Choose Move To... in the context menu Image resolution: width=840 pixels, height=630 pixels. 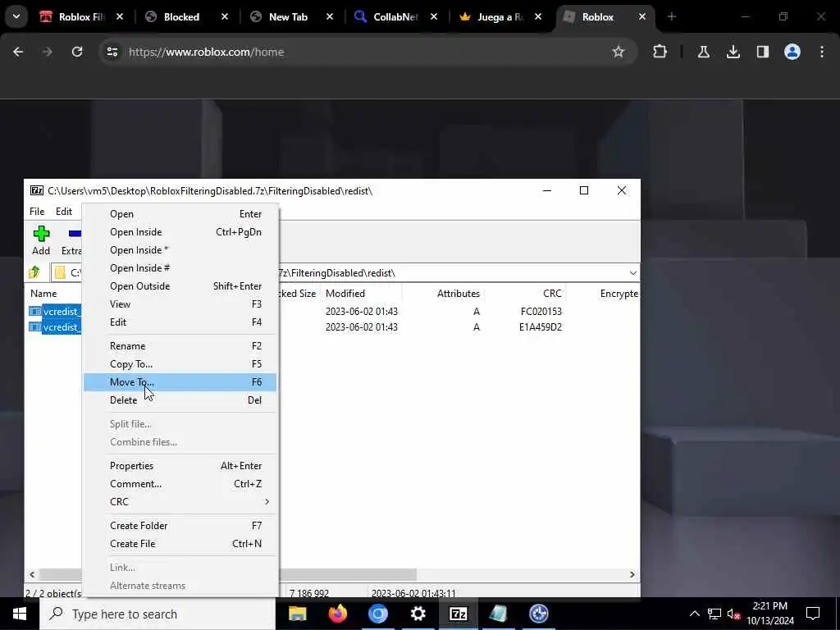180,382
